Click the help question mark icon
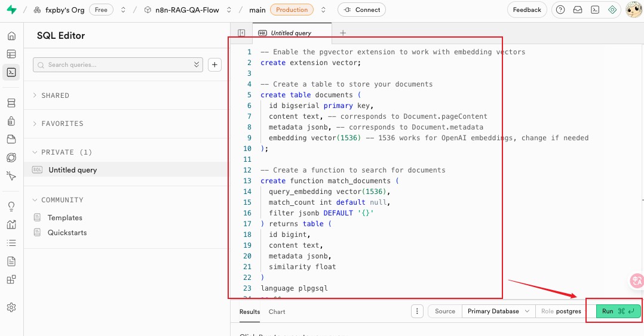This screenshot has width=644, height=336. pyautogui.click(x=560, y=10)
